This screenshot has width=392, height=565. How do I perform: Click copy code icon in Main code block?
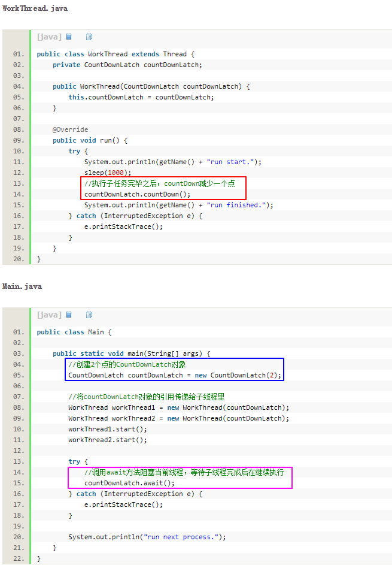pos(89,315)
